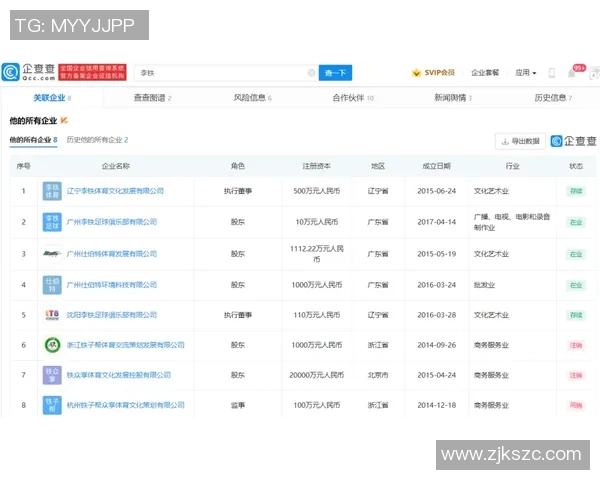This screenshot has height=480, width=600.
Task: Select the 监事 role cell
Action: [238, 405]
